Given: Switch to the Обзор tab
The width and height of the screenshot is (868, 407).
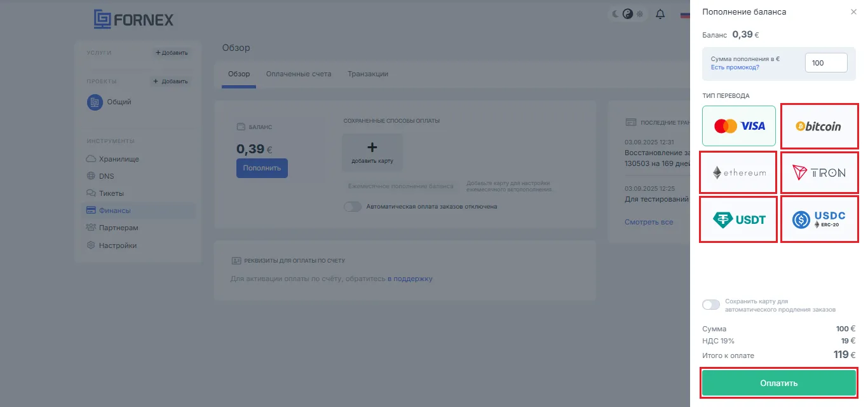Looking at the screenshot, I should tap(239, 74).
